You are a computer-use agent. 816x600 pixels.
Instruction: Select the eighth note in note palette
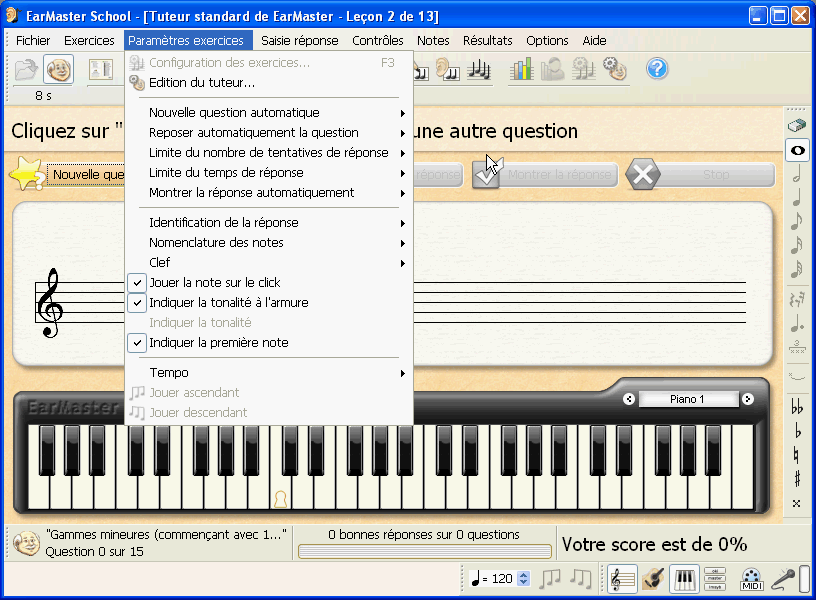797,221
